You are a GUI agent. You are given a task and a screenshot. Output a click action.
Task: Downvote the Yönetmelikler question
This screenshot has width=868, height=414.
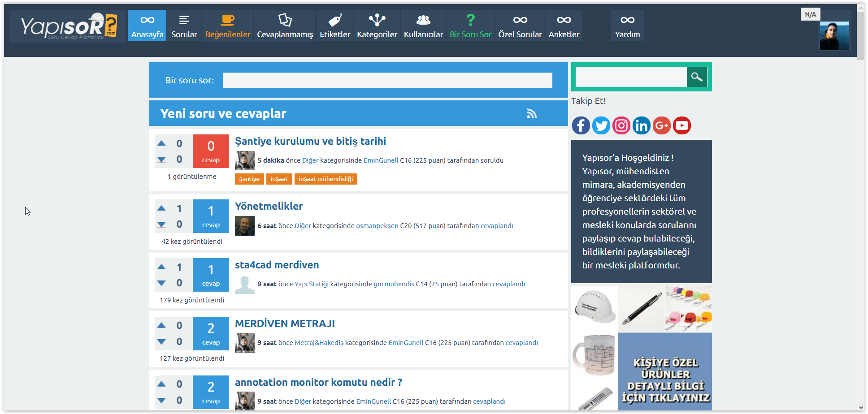pos(161,224)
